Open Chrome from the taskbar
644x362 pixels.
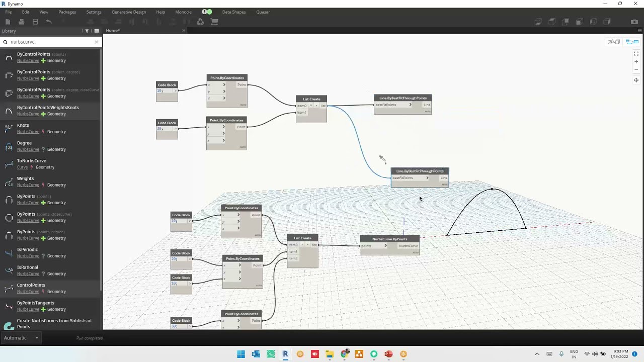[344, 354]
